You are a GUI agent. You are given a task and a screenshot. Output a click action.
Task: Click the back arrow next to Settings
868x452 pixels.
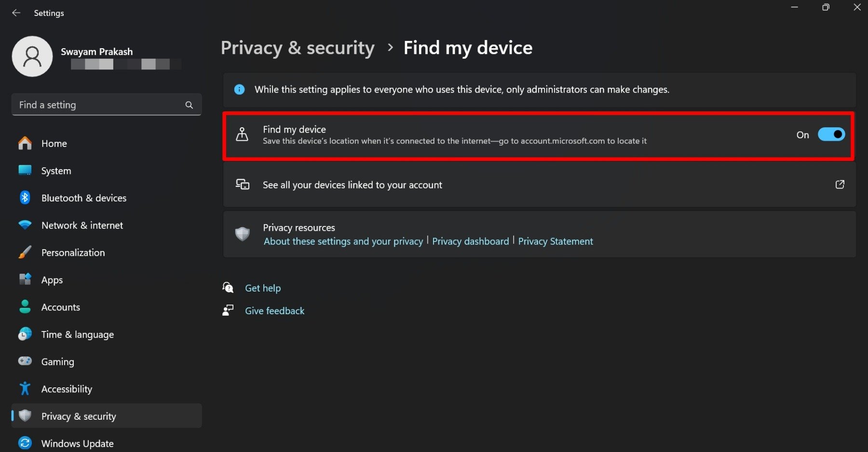click(16, 13)
